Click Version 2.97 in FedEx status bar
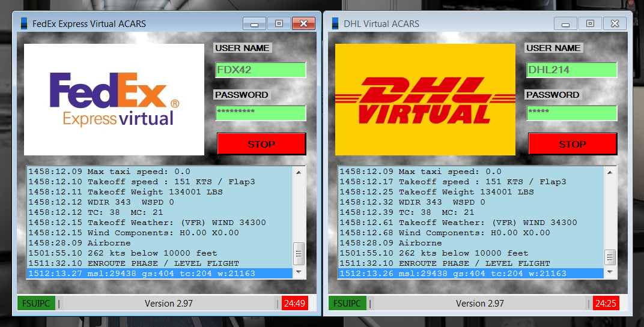 point(168,304)
